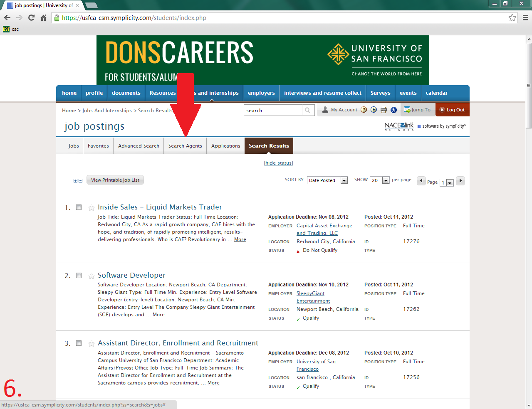This screenshot has width=532, height=409.
Task: Open the Resources navigation menu
Action: point(163,93)
